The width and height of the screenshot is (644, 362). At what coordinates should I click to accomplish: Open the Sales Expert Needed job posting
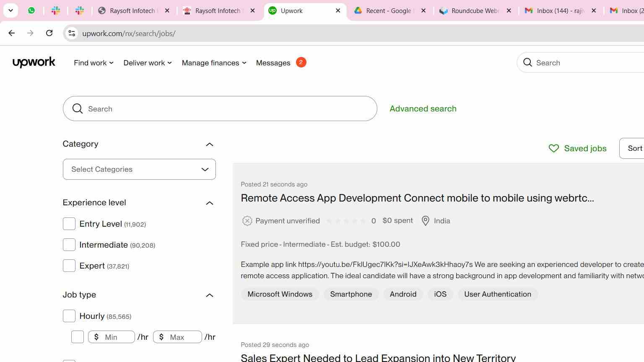(378, 357)
